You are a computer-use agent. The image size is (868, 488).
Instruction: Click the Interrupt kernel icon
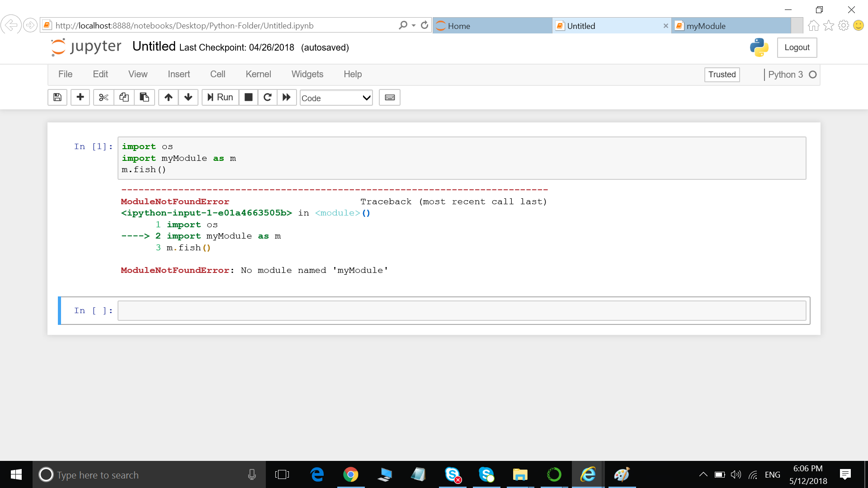click(248, 97)
